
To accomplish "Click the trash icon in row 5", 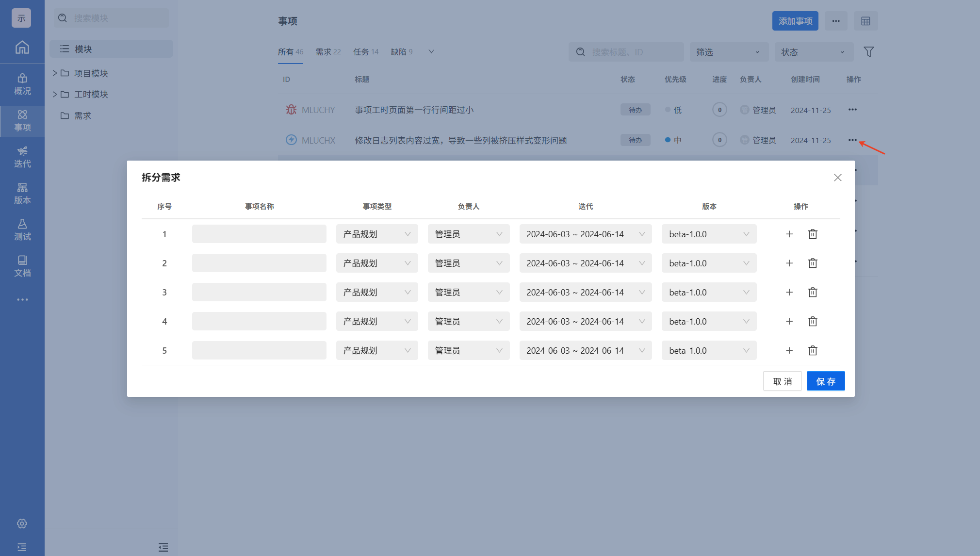I will tap(813, 350).
